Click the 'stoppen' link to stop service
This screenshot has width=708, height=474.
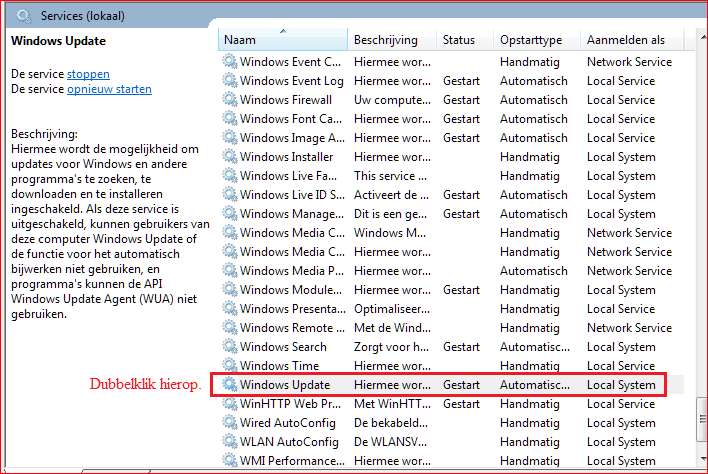coord(88,74)
